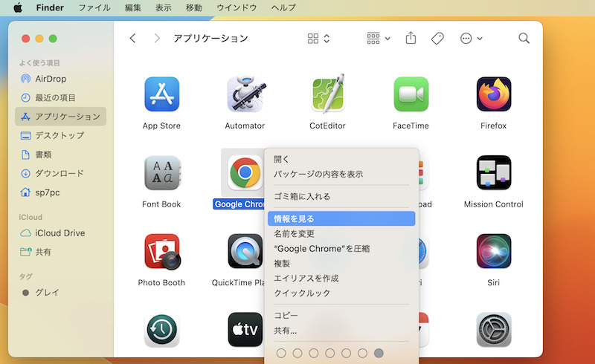Select the Siri app icon

coord(494,252)
